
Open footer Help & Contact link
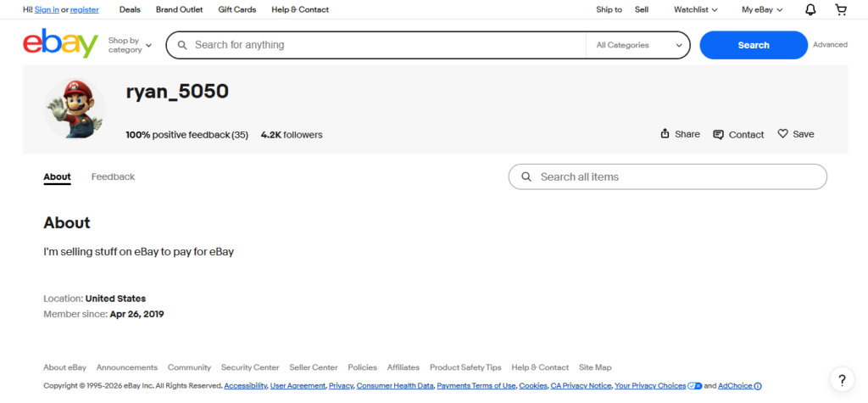pos(540,367)
